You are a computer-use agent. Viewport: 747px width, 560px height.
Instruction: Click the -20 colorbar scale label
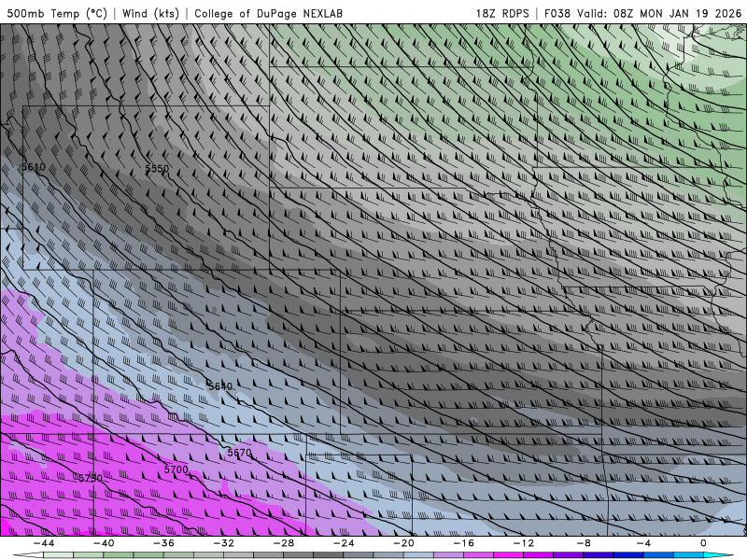(x=403, y=543)
